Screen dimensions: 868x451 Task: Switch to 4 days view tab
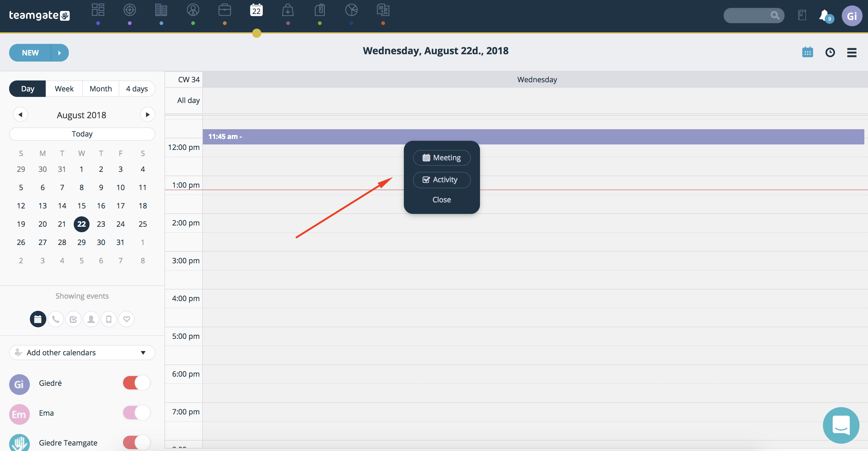pos(137,89)
